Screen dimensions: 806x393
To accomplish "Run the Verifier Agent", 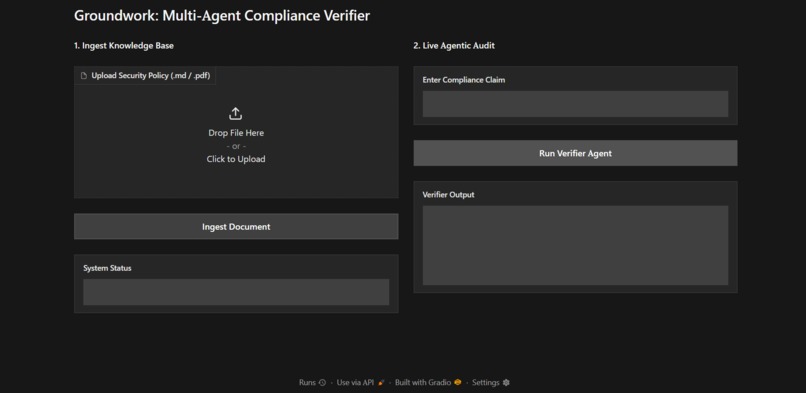I will [575, 153].
